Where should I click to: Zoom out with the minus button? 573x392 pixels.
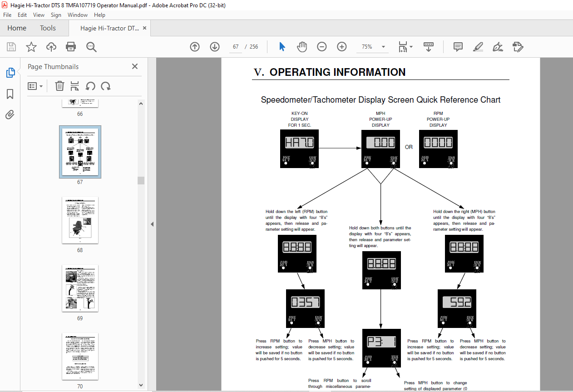[x=322, y=47]
